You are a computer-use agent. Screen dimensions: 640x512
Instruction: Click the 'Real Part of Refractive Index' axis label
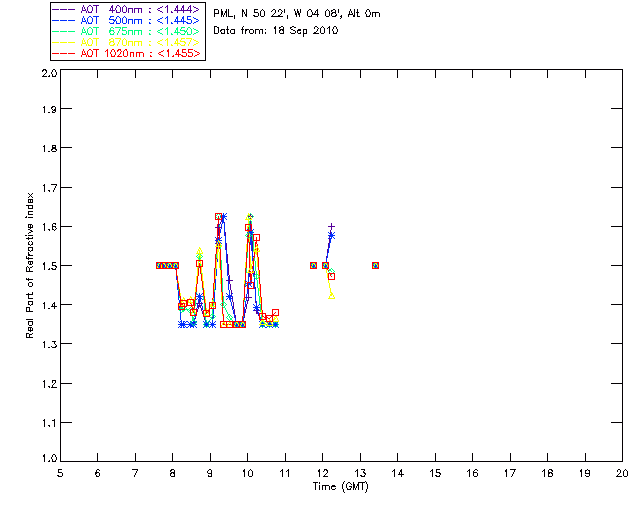pyautogui.click(x=31, y=265)
